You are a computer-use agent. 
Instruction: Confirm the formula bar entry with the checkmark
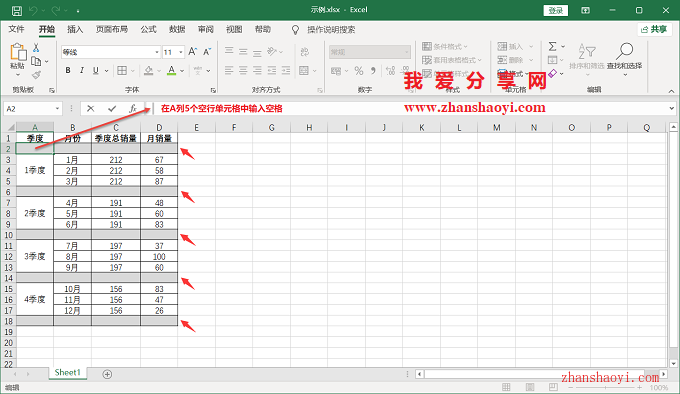tap(112, 108)
